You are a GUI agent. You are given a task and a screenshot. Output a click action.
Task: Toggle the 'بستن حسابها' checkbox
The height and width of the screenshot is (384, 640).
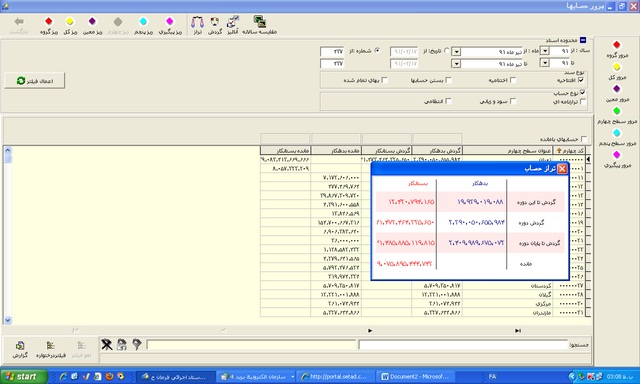[449, 80]
